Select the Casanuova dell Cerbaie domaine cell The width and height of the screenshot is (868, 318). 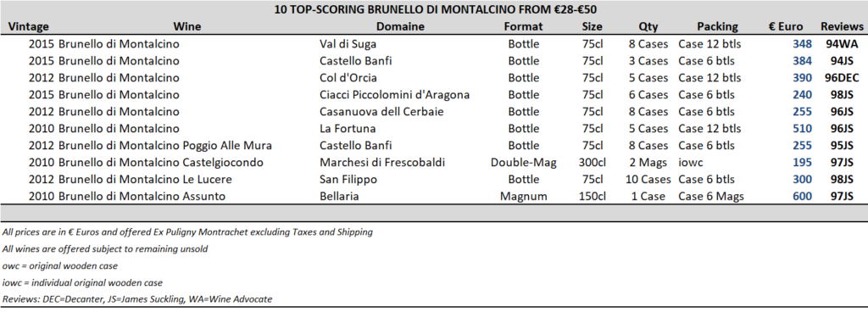(381, 112)
